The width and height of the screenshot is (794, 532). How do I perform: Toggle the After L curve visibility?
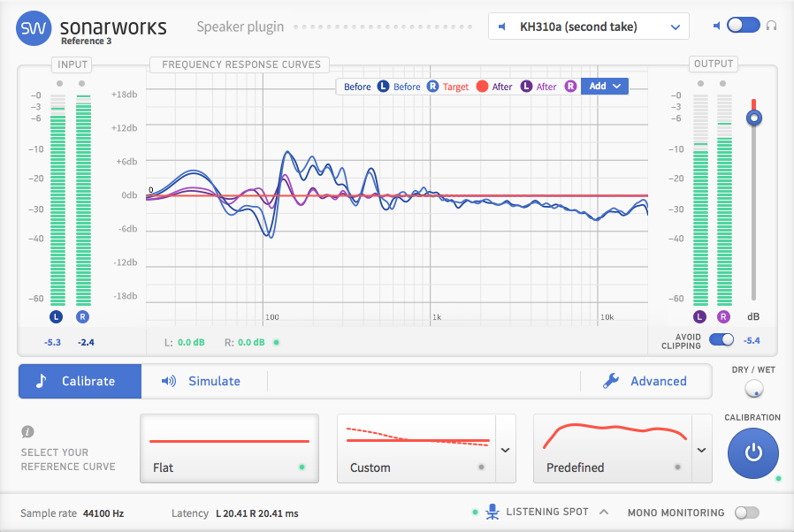(x=526, y=87)
